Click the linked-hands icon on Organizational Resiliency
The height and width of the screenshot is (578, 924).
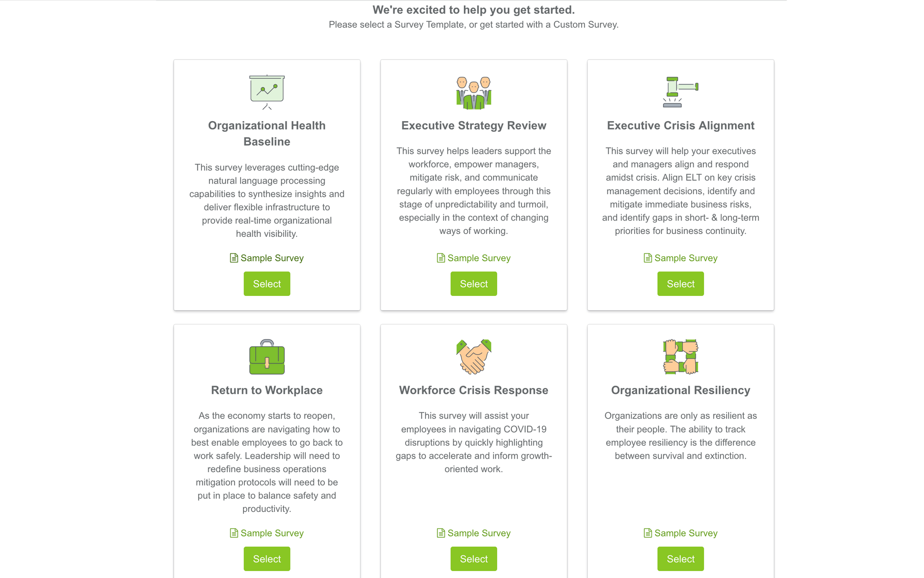point(680,357)
